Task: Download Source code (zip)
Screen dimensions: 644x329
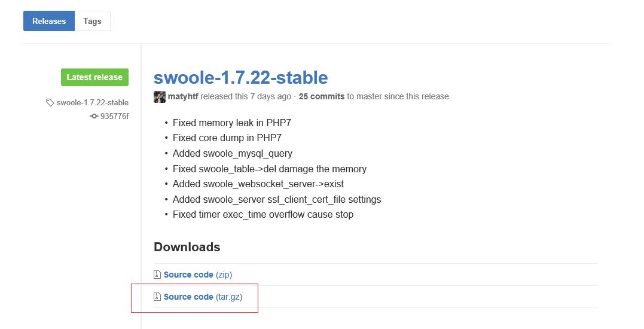Action: tap(197, 275)
